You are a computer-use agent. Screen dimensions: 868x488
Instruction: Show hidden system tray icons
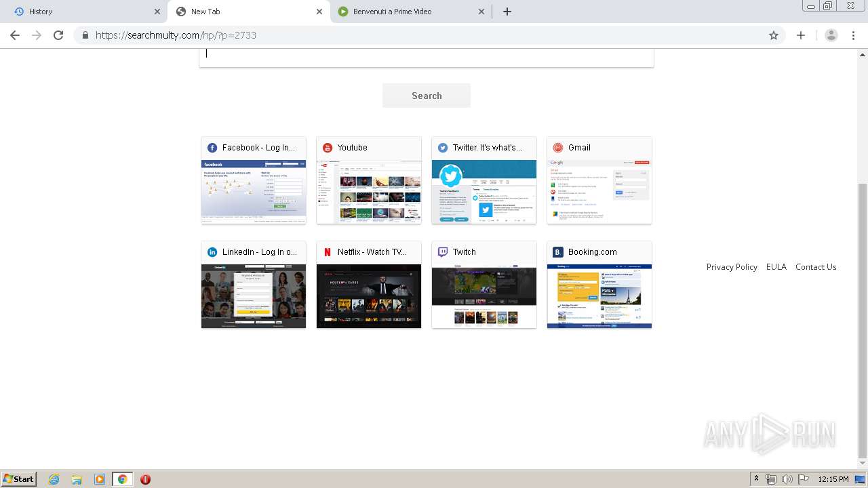click(756, 479)
